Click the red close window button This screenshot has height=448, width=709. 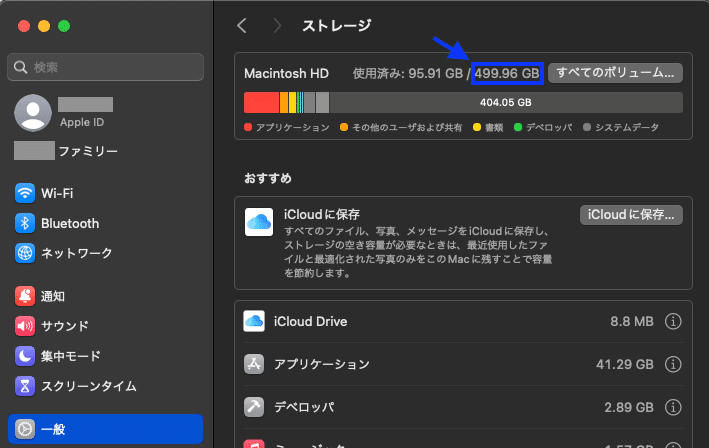click(x=24, y=26)
